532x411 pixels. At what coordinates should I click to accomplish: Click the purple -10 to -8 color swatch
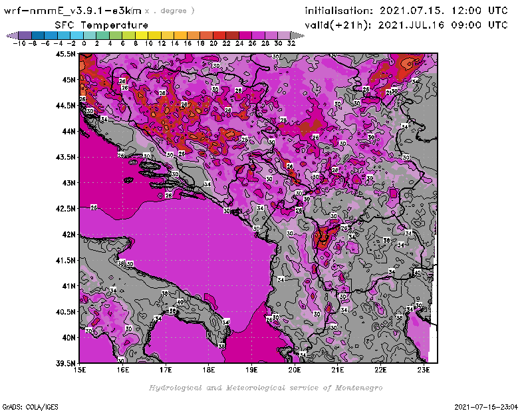point(25,35)
